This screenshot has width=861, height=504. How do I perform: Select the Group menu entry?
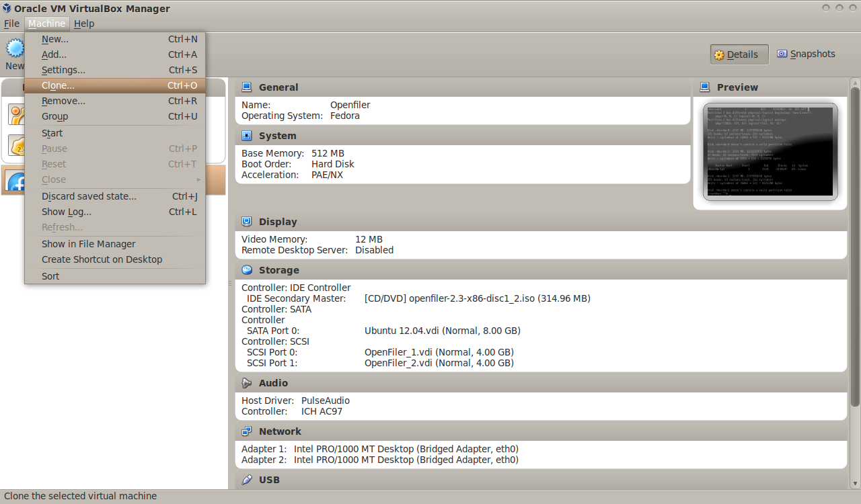115,116
